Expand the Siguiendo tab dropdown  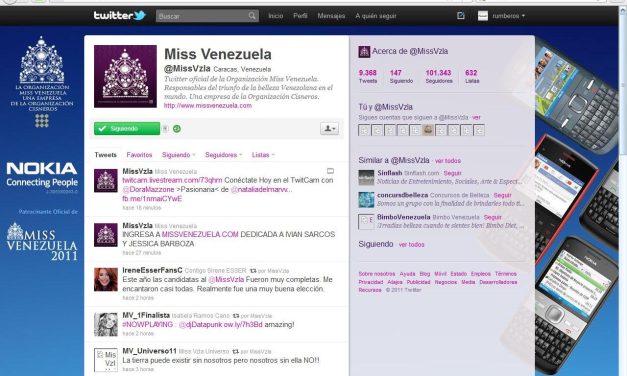[178, 155]
